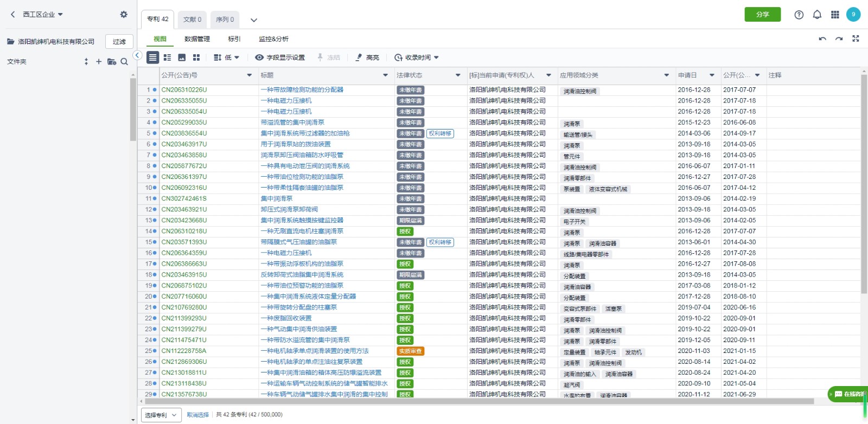This screenshot has width=868, height=424.
Task: Open workspace settings gear icon
Action: tap(124, 15)
